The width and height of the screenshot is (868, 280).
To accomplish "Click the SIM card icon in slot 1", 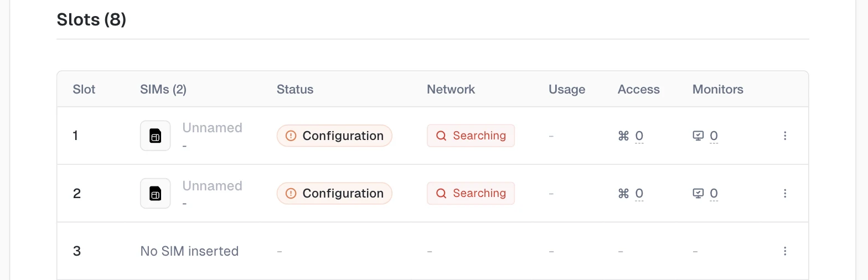I will [156, 136].
